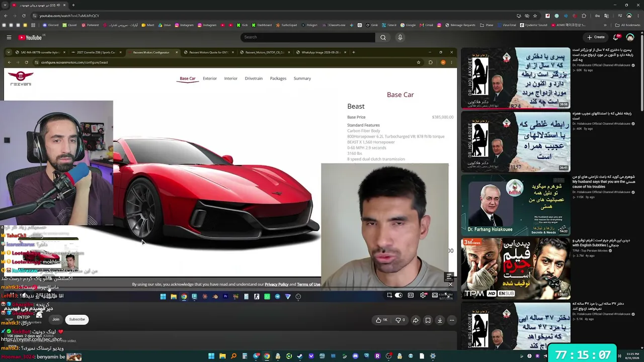The height and width of the screenshot is (362, 644).
Task: Click the Join membership button
Action: [56, 319]
